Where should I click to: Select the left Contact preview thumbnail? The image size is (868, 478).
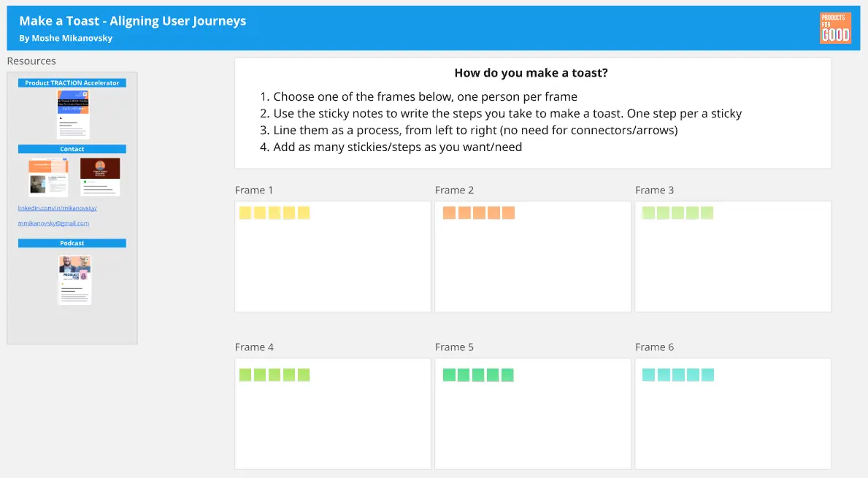pyautogui.click(x=48, y=177)
